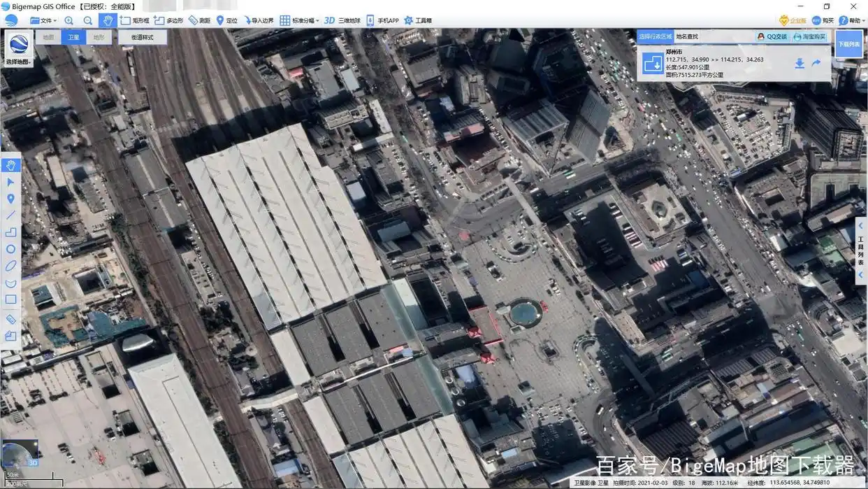This screenshot has width=868, height=489.
Task: Click the download icon for 郑州市
Action: 800,64
